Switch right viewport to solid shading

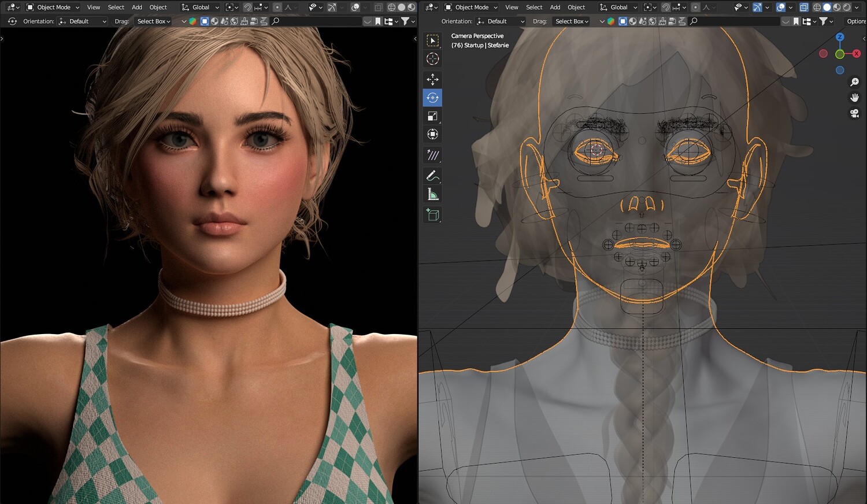point(827,8)
